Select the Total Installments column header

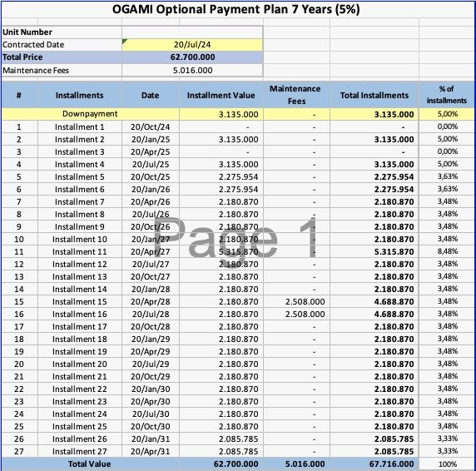click(x=374, y=96)
